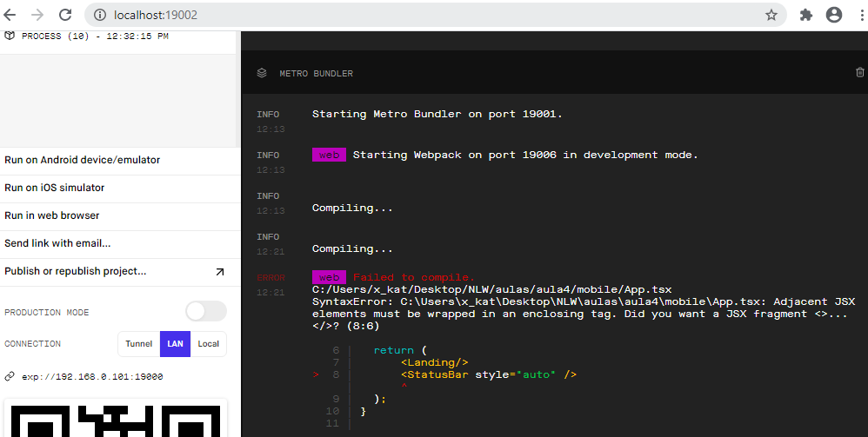Run on iOS simulator

click(120, 188)
